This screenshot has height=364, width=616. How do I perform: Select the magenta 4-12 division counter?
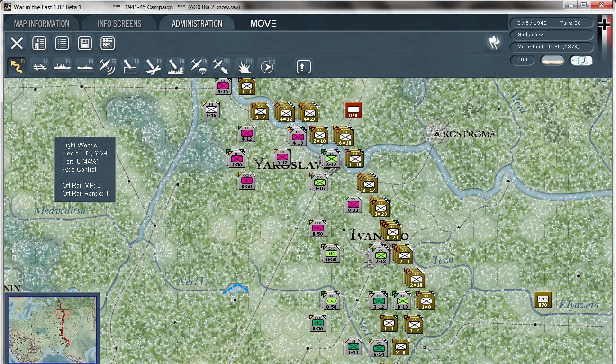tap(247, 134)
